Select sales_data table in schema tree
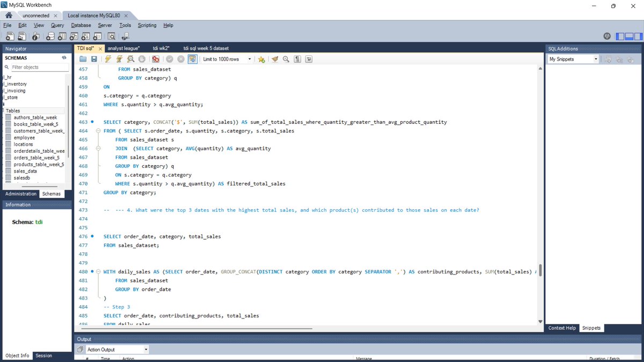Image resolution: width=644 pixels, height=362 pixels. click(x=25, y=171)
